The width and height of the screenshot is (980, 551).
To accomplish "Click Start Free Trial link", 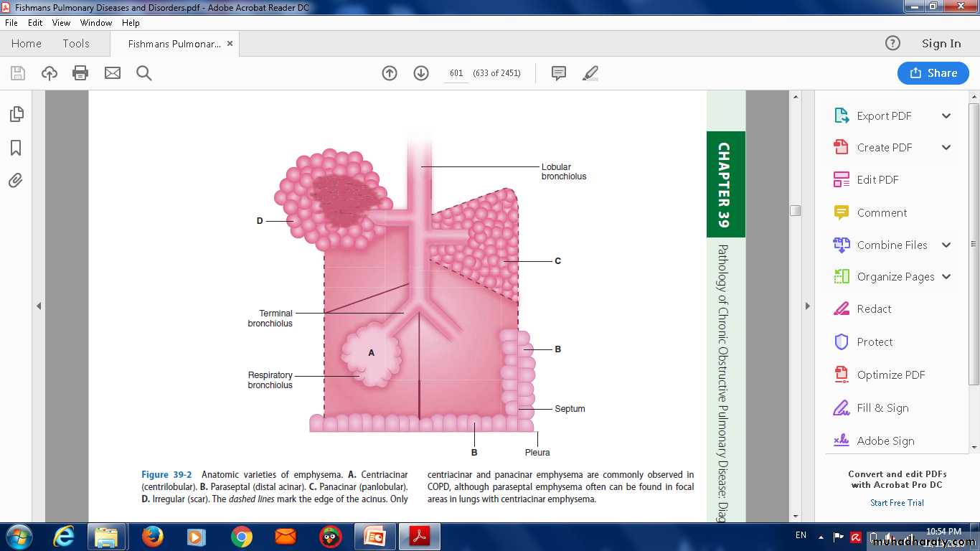I will click(897, 503).
